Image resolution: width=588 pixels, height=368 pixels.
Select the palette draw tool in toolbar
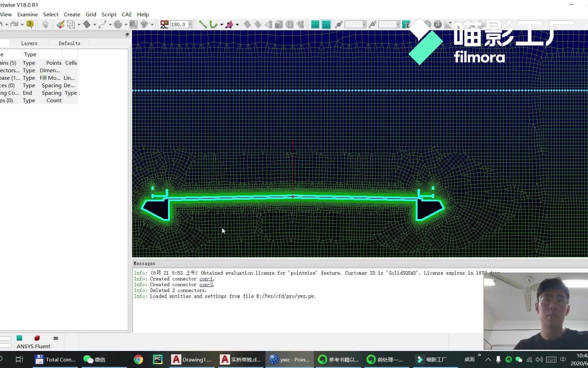pyautogui.click(x=61, y=24)
